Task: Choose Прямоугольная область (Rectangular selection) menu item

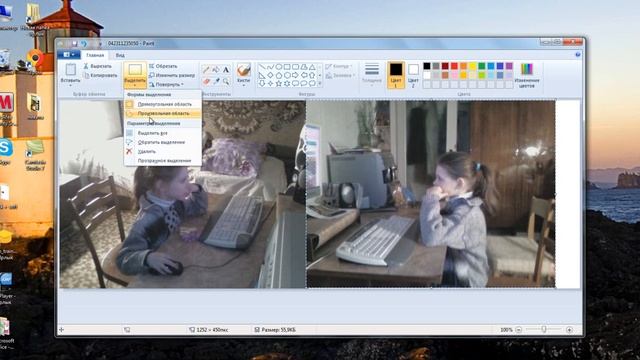Action: tap(163, 104)
